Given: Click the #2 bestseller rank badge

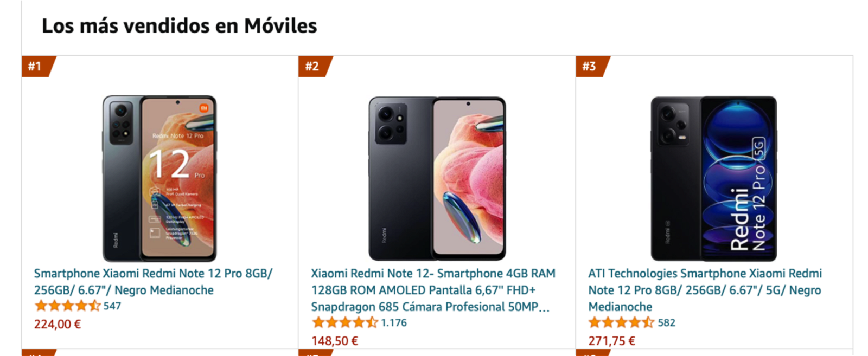Looking at the screenshot, I should 315,66.
